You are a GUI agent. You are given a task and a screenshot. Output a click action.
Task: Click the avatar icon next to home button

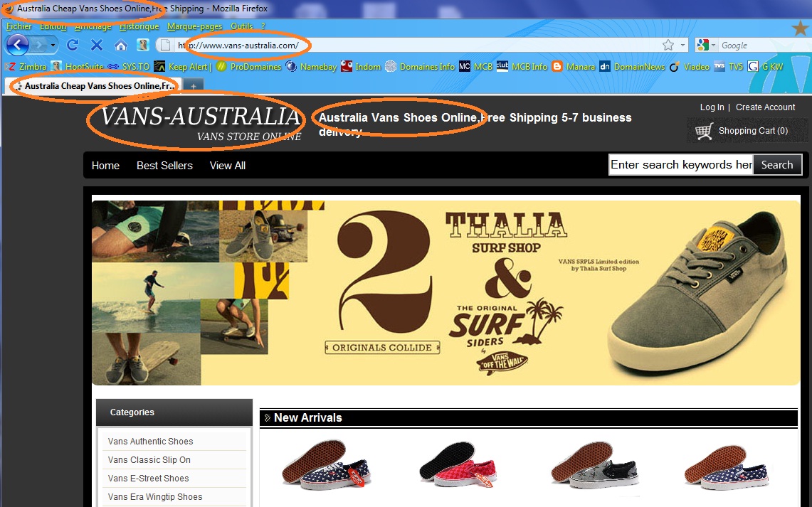pyautogui.click(x=143, y=45)
